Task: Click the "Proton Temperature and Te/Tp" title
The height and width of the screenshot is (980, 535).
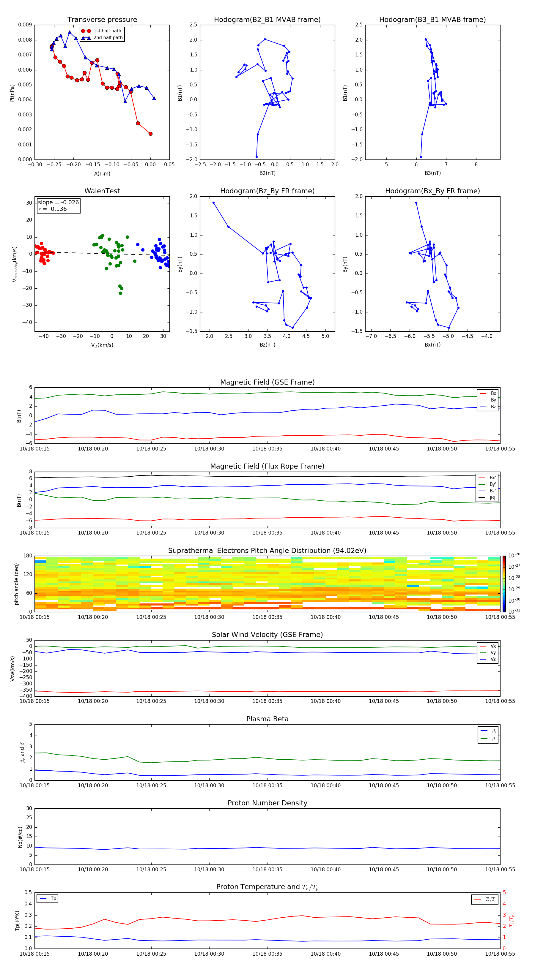Action: (x=267, y=887)
